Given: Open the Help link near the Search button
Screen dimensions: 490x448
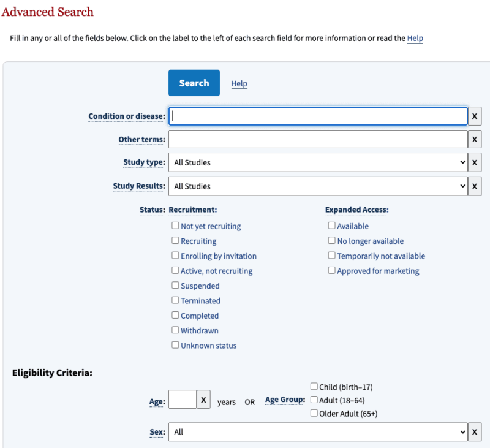Looking at the screenshot, I should point(239,83).
